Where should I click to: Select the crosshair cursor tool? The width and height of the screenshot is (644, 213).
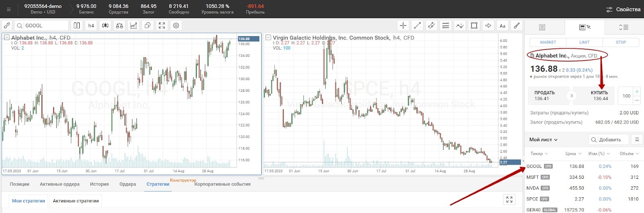coord(403,25)
